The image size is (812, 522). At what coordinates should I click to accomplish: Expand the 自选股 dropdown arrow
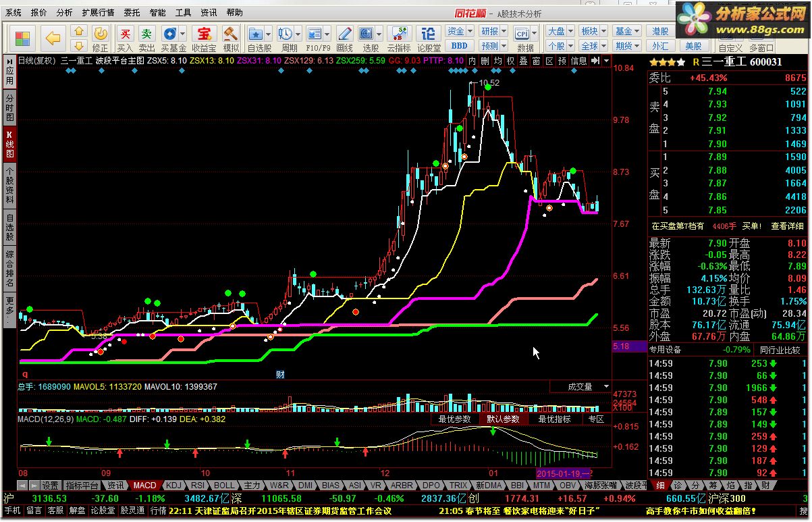[269, 34]
